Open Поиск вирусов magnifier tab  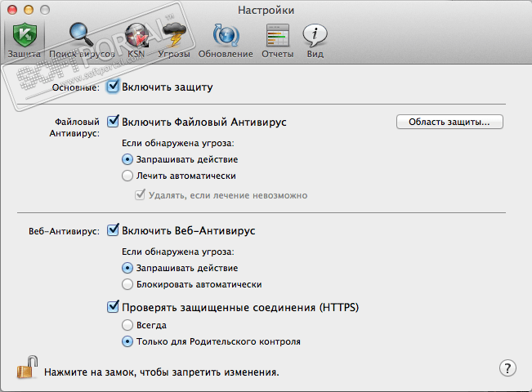(82, 40)
